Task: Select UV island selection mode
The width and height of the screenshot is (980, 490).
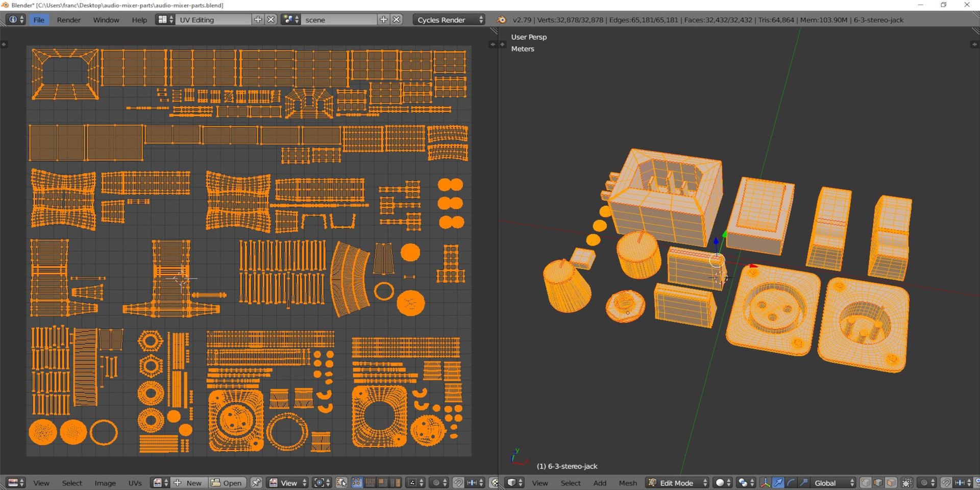Action: (395, 482)
